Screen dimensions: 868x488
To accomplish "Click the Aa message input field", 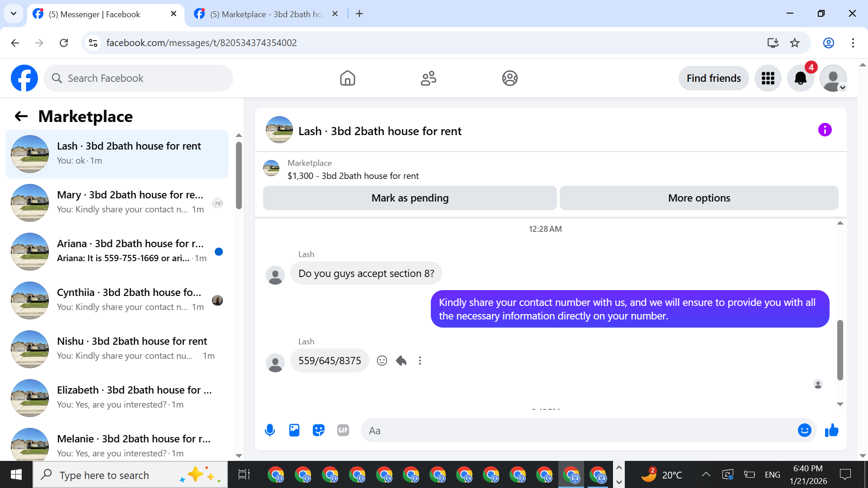I will [x=579, y=430].
